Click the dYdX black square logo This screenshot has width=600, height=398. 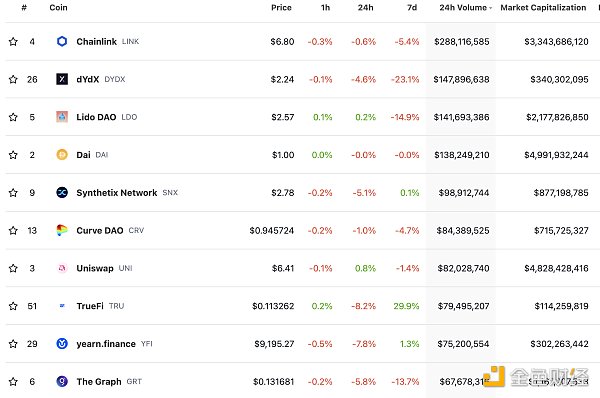point(62,79)
